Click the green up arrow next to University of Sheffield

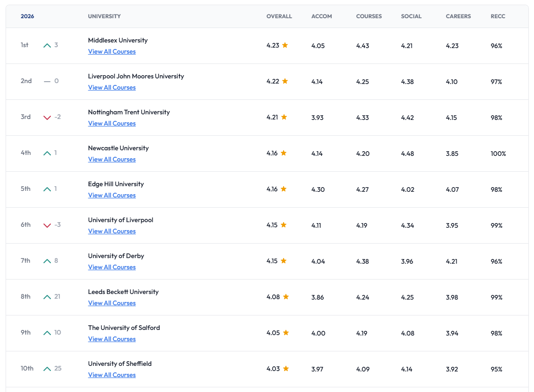point(47,369)
